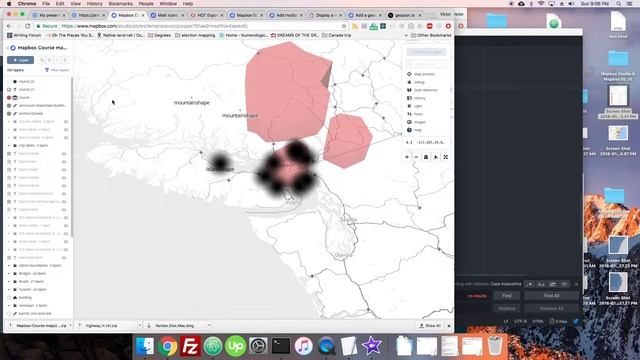The width and height of the screenshot is (640, 360).
Task: Expand the aeroways, 3 layers folder
Action: click(9, 305)
